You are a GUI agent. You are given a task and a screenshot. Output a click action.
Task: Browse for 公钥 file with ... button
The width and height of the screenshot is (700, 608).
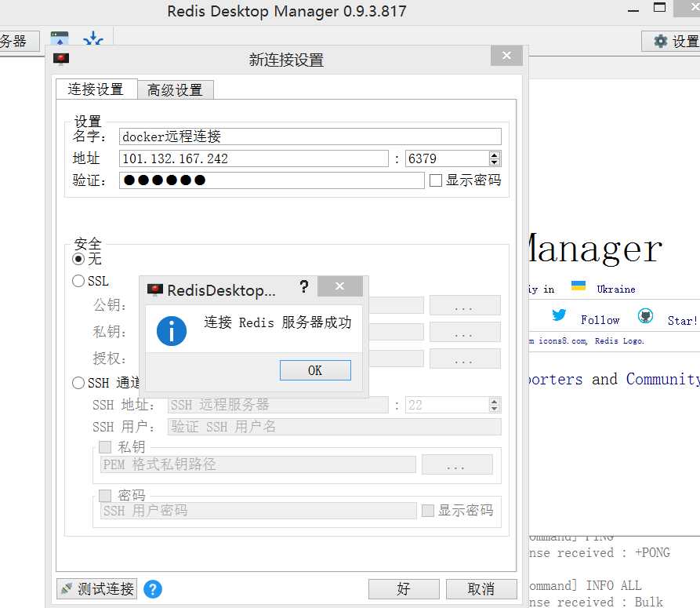465,305
